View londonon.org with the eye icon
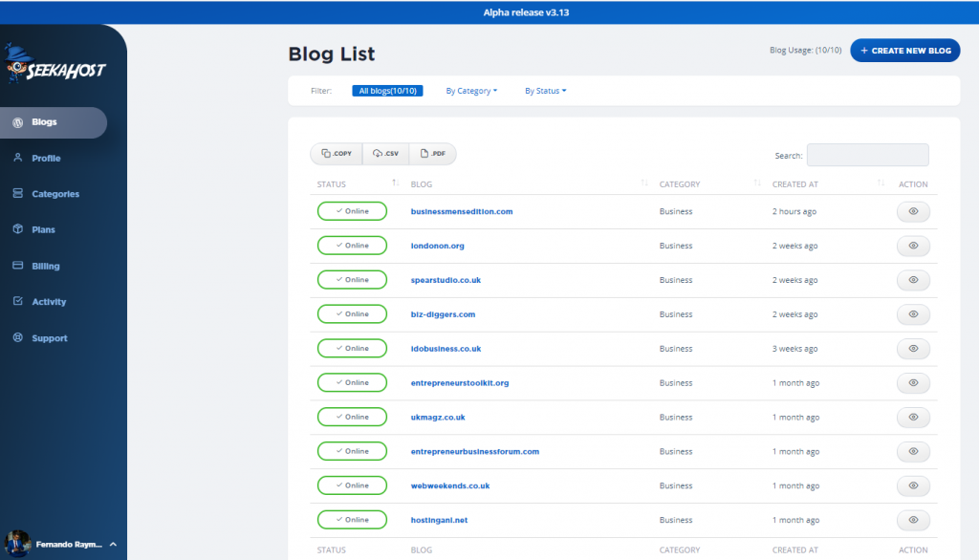 pyautogui.click(x=913, y=246)
